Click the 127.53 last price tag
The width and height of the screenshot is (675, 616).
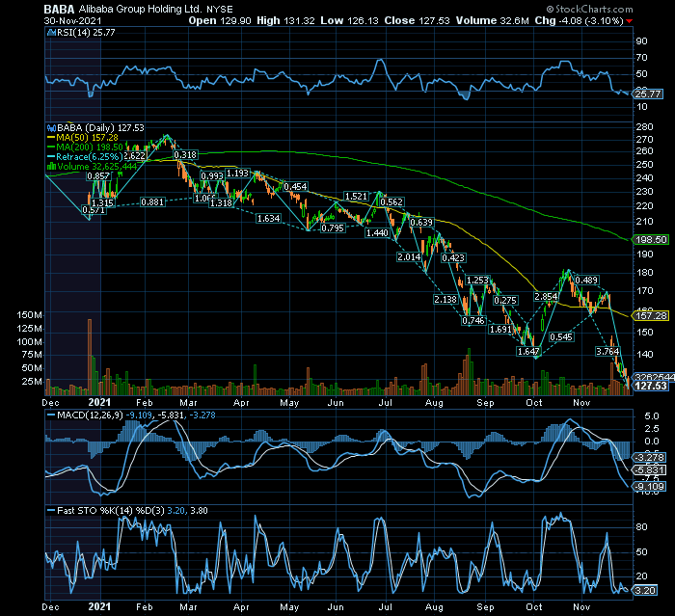pos(651,387)
